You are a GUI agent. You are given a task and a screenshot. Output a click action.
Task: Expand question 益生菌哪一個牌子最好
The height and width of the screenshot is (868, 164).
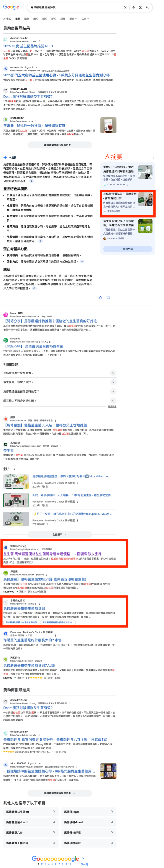[60, 382]
